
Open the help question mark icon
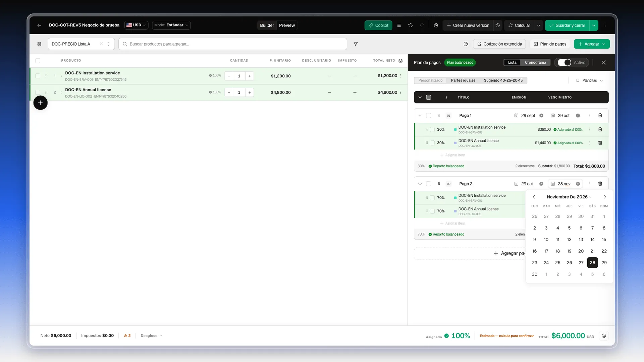point(466,44)
